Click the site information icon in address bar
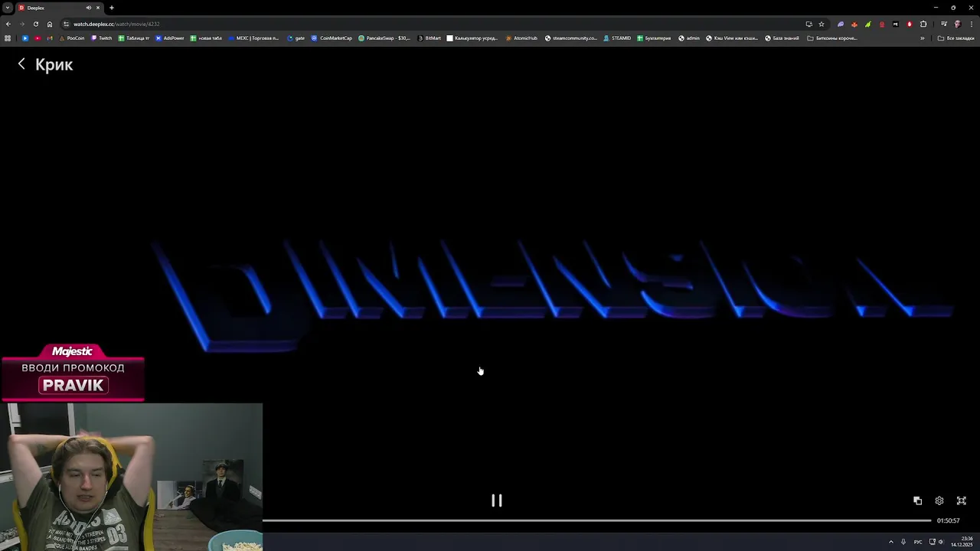This screenshot has height=551, width=980. pyautogui.click(x=66, y=24)
